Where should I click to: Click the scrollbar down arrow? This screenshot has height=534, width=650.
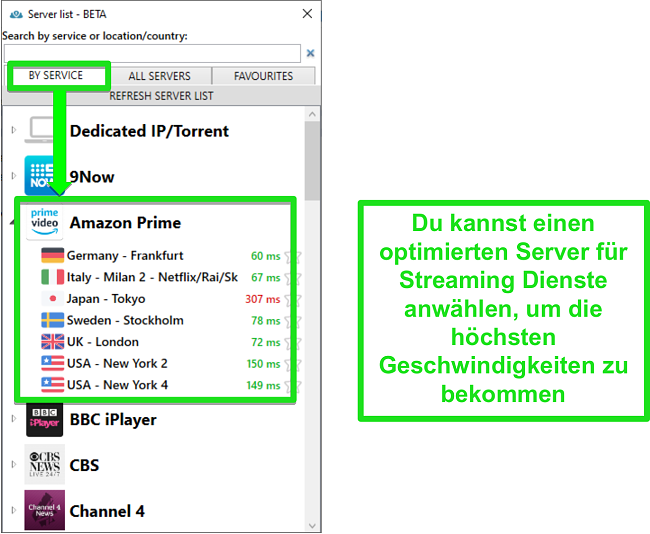[312, 526]
